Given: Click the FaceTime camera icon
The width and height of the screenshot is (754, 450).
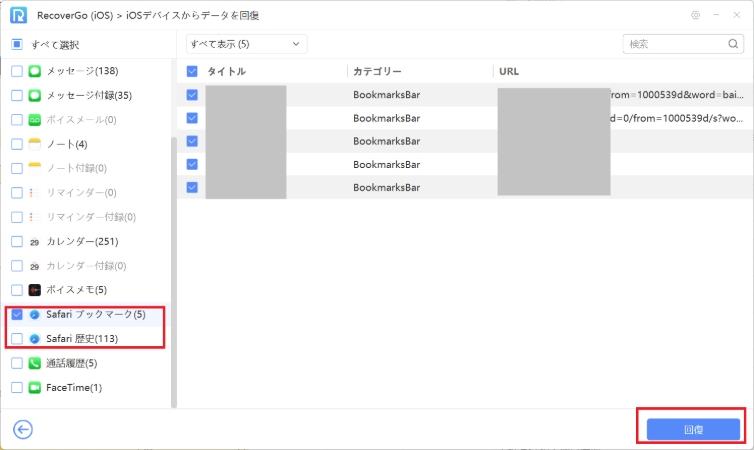Looking at the screenshot, I should pos(35,388).
